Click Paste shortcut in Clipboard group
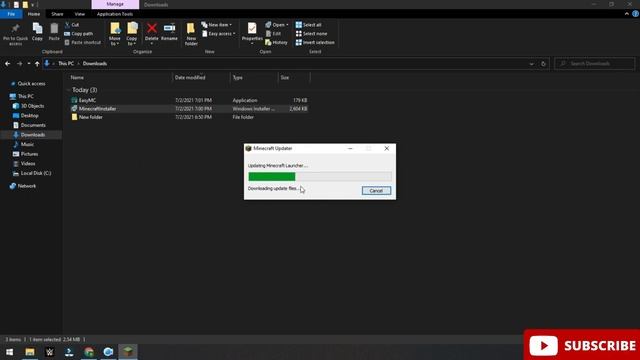This screenshot has height=360, width=640. (x=83, y=42)
